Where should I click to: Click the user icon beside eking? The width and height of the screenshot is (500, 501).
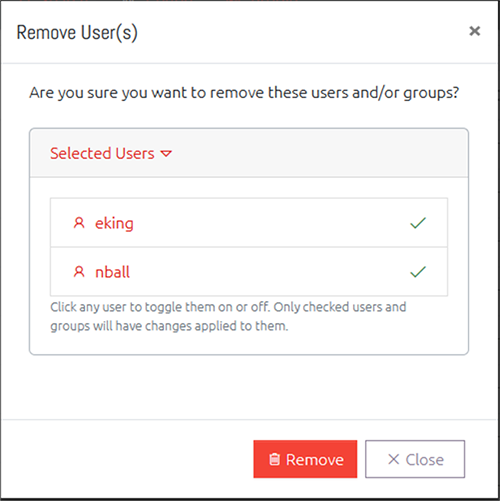click(x=79, y=223)
